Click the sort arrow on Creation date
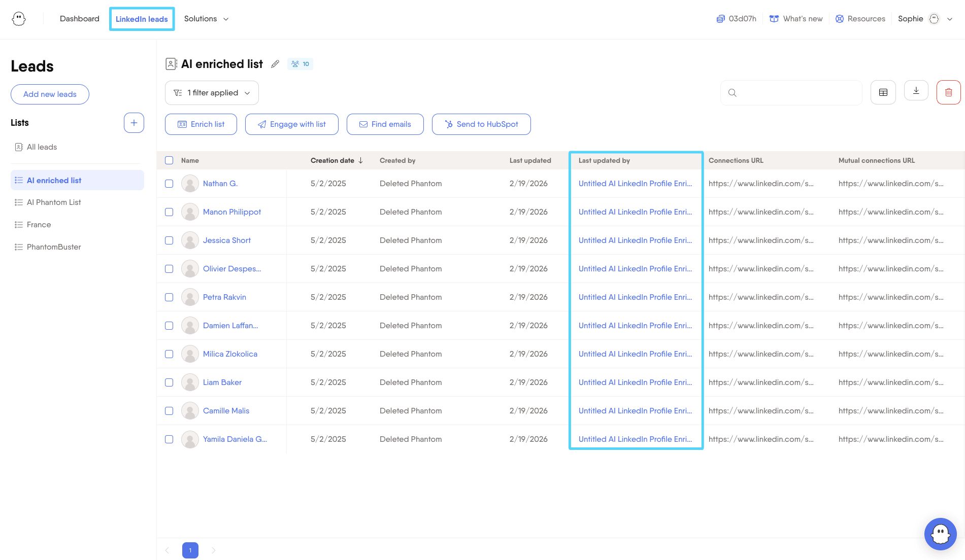965x560 pixels. 360,160
